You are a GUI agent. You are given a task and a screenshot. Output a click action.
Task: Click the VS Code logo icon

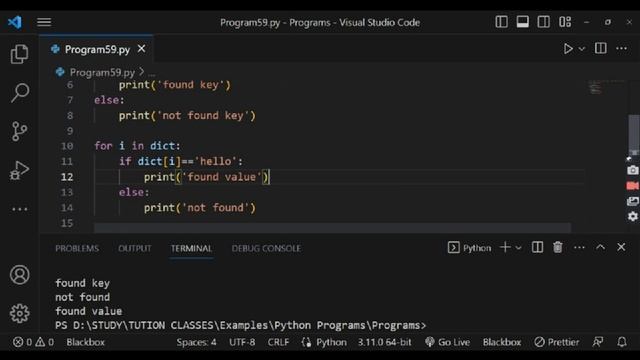point(15,22)
